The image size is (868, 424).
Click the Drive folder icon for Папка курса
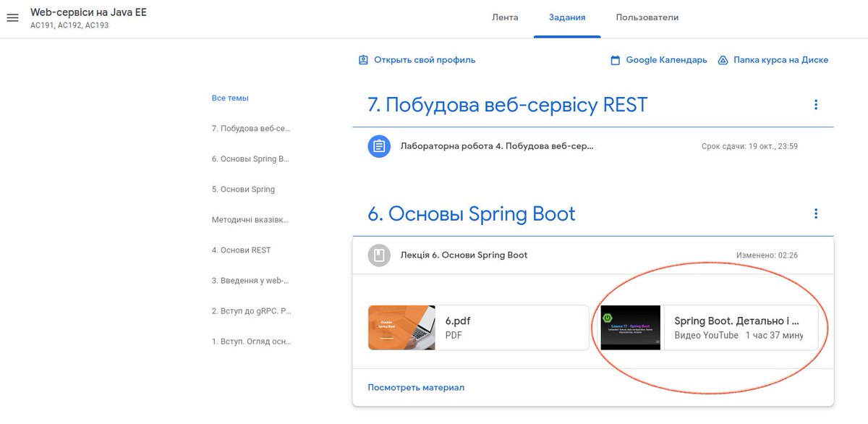tap(723, 60)
